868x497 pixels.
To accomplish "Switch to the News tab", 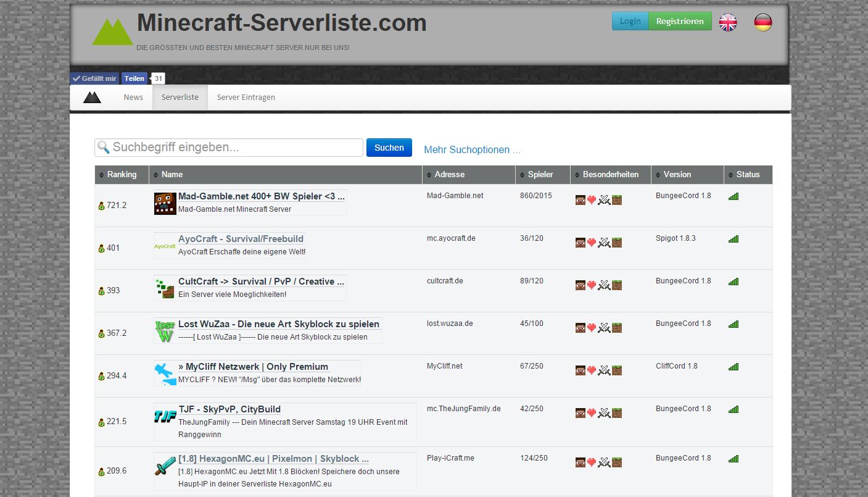I will pos(133,97).
